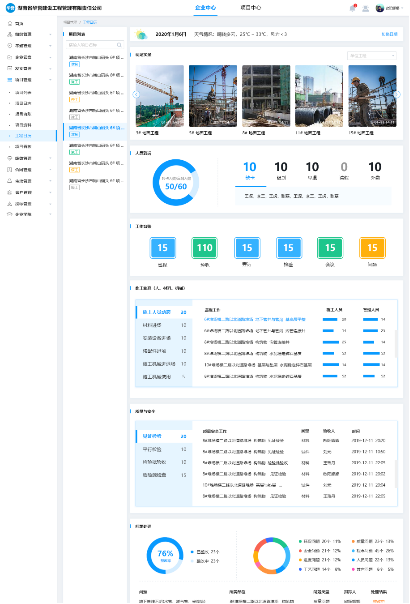Click the sunny weather icon beside the date

141,34
